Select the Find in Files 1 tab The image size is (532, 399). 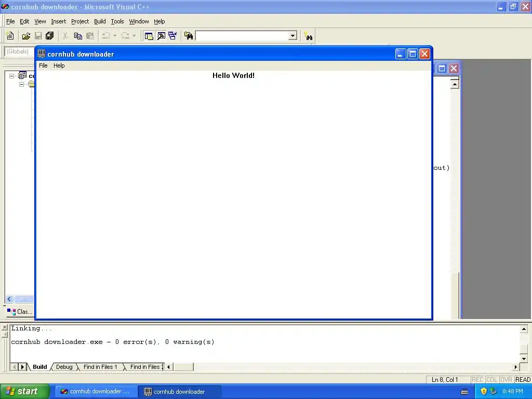click(x=100, y=367)
